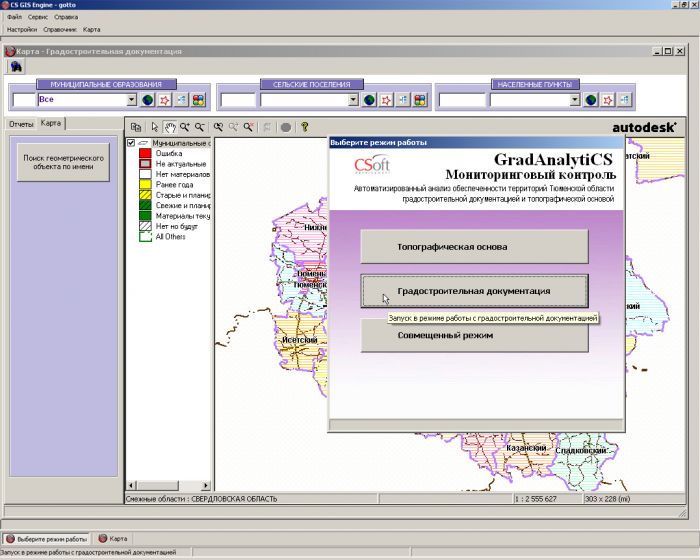Click the grayed flag icon in map toolbar
The height and width of the screenshot is (560, 700).
point(267,127)
